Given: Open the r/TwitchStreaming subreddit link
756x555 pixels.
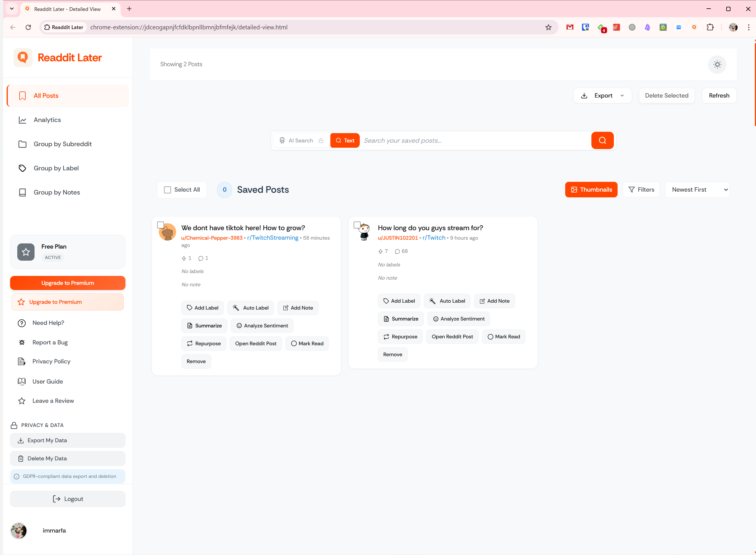Looking at the screenshot, I should [273, 238].
